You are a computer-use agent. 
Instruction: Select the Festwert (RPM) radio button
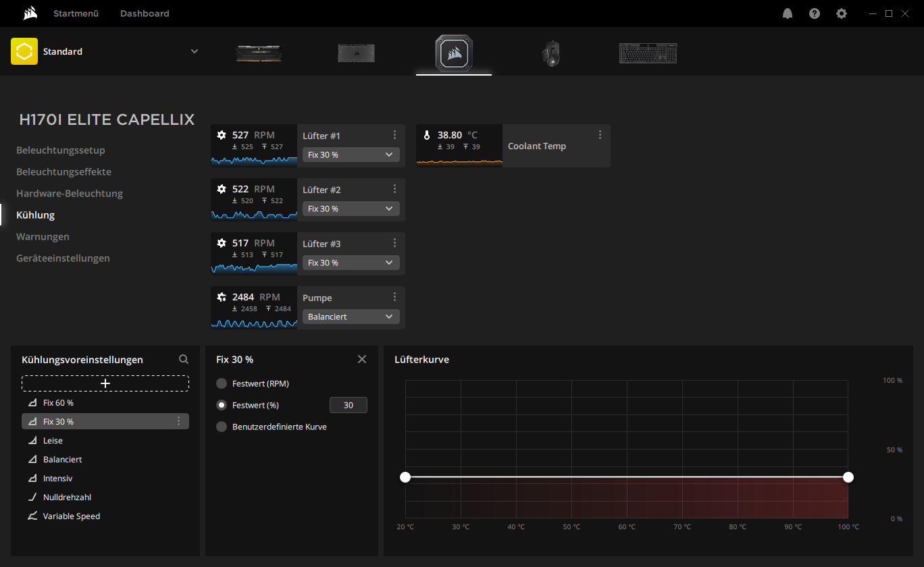(222, 383)
